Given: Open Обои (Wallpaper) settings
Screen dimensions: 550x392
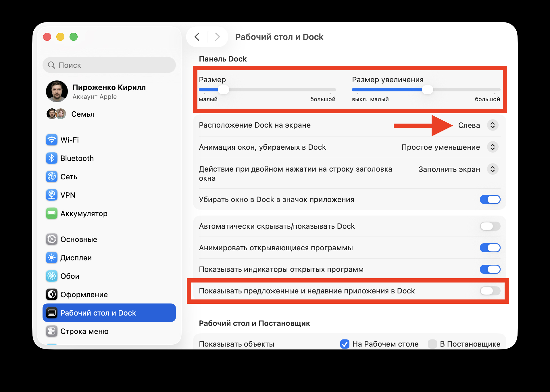Looking at the screenshot, I should click(70, 276).
